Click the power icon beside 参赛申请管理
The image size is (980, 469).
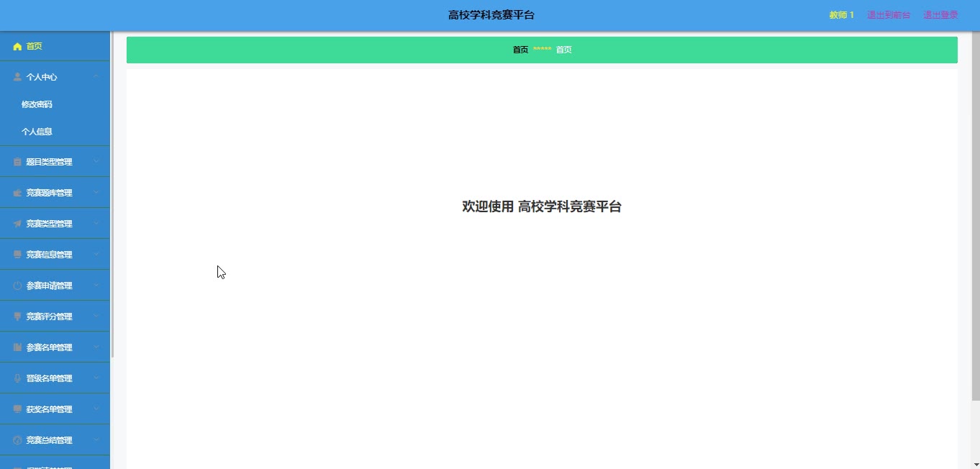coord(17,286)
